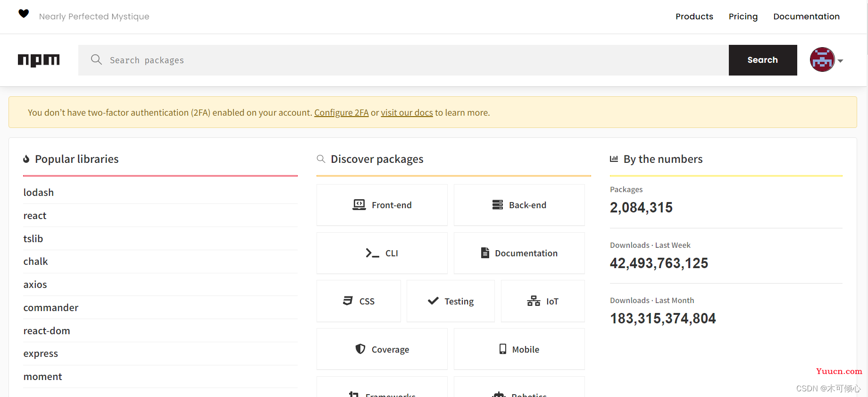868x397 pixels.
Task: Click the magnifier icon beside Discover packages
Action: coord(321,159)
